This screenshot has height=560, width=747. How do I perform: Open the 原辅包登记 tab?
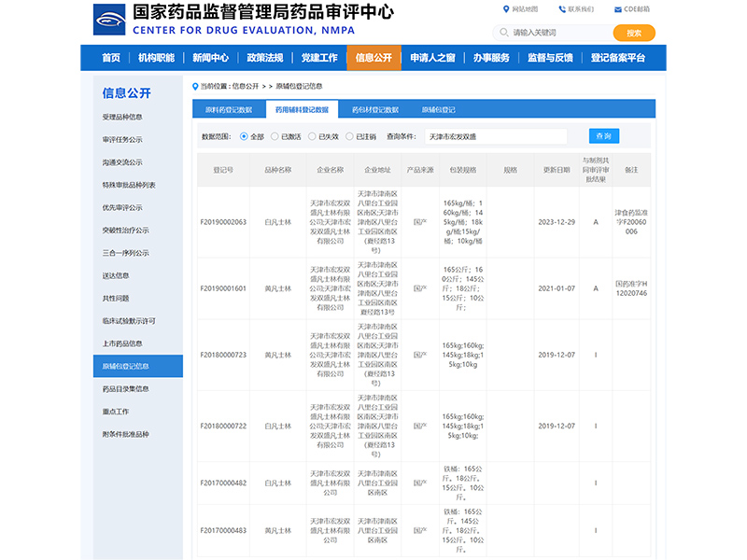click(438, 109)
